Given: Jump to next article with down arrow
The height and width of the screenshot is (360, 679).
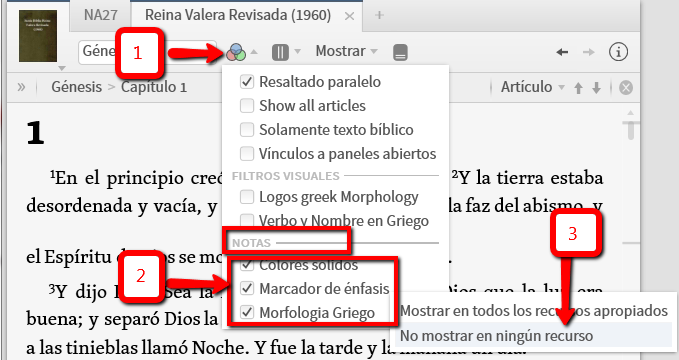Looking at the screenshot, I should pyautogui.click(x=597, y=88).
